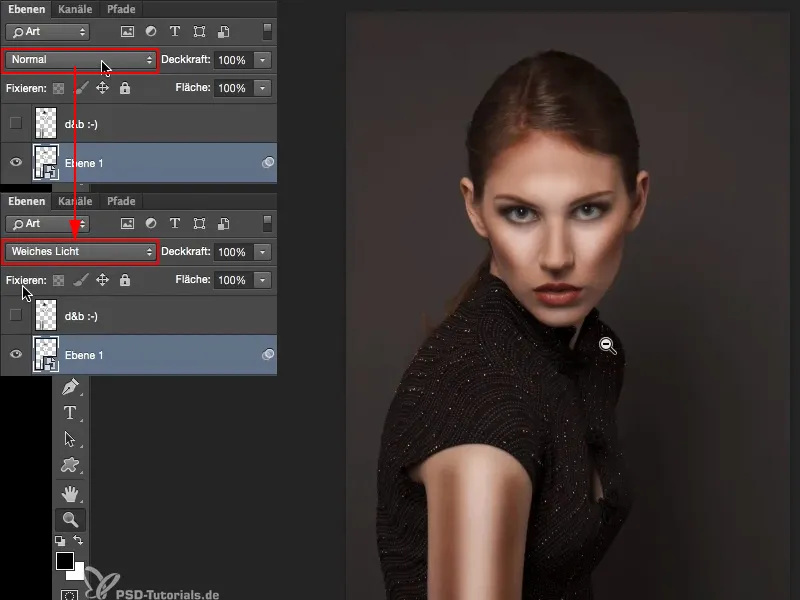
Task: Hide Ebene 1 in the Weiches Licht panel
Action: coord(14,354)
